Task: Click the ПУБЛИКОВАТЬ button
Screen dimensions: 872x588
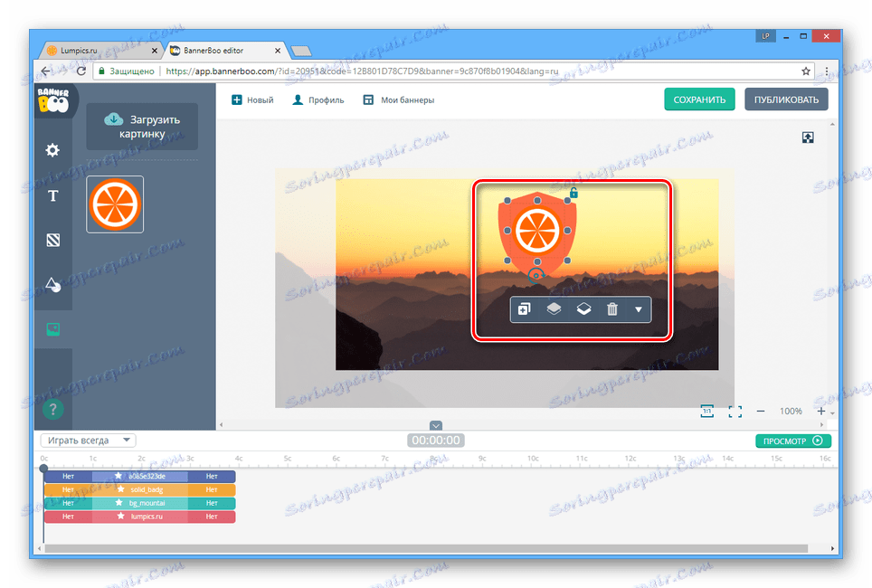Action: click(786, 100)
